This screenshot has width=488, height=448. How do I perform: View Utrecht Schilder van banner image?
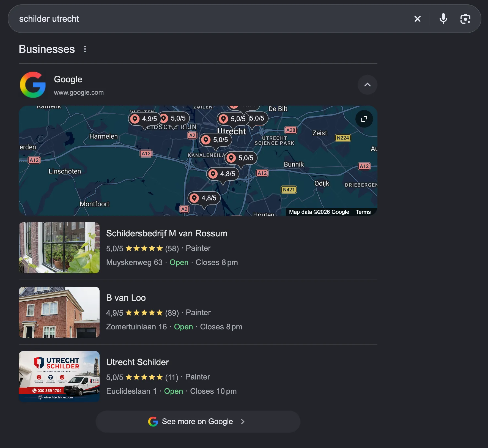[x=59, y=376]
